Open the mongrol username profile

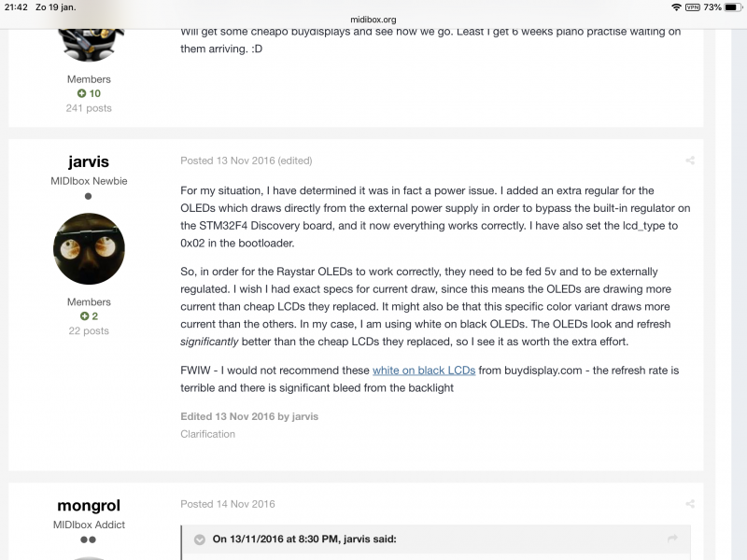point(89,505)
